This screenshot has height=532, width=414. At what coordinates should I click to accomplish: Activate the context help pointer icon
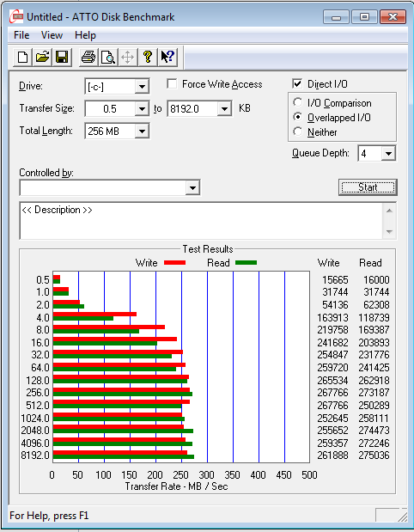(x=167, y=57)
